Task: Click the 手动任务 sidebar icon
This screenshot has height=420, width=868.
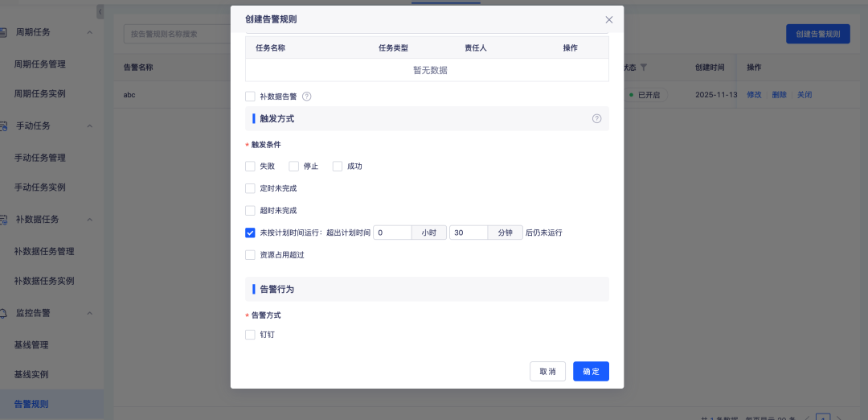Action: (3, 126)
